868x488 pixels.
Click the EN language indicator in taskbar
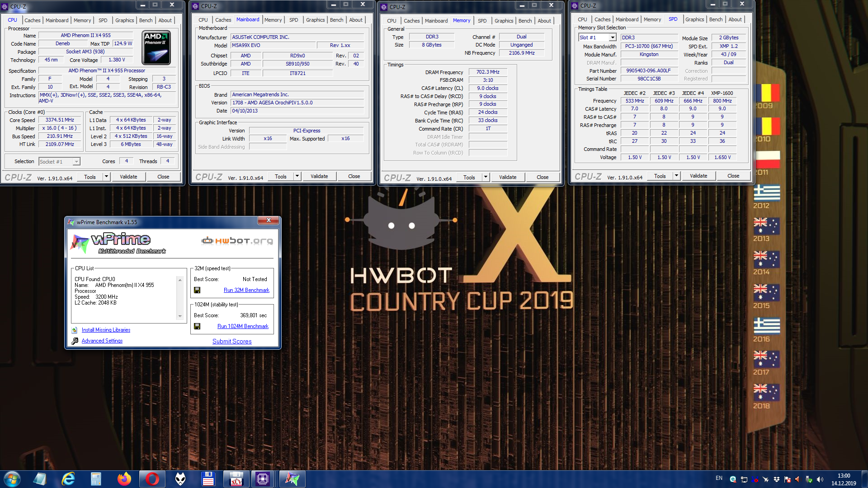click(719, 478)
